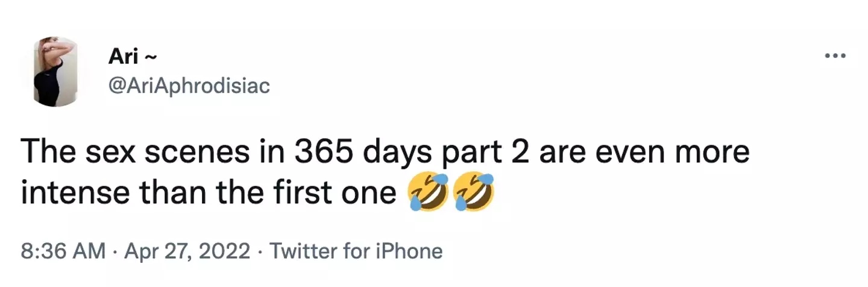Click the word "Twitter" in the footer
The image size is (868, 287).
(x=303, y=251)
